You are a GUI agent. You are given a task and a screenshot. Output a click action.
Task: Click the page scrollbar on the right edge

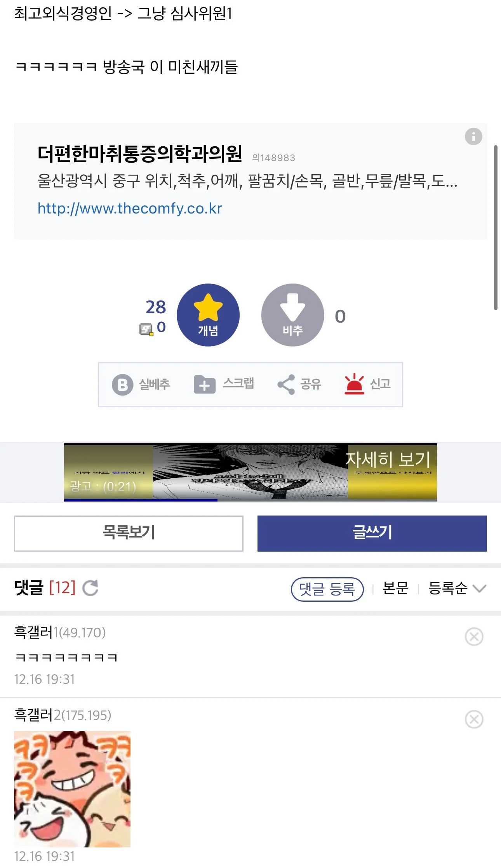click(x=496, y=227)
